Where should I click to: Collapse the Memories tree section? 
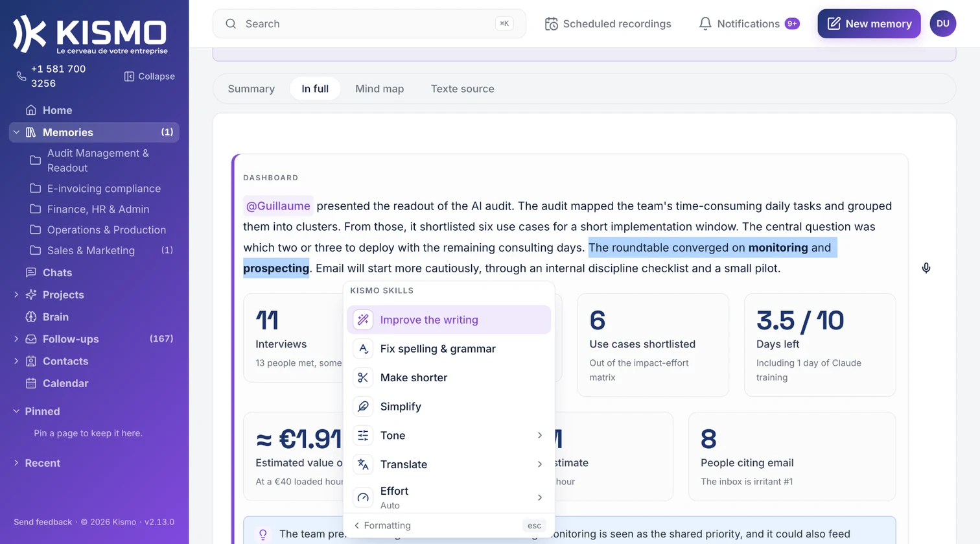pyautogui.click(x=16, y=132)
